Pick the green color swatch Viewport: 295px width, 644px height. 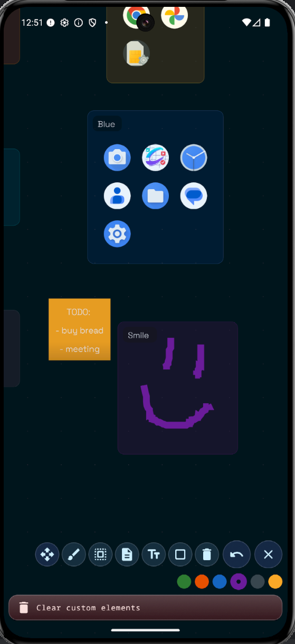[184, 582]
